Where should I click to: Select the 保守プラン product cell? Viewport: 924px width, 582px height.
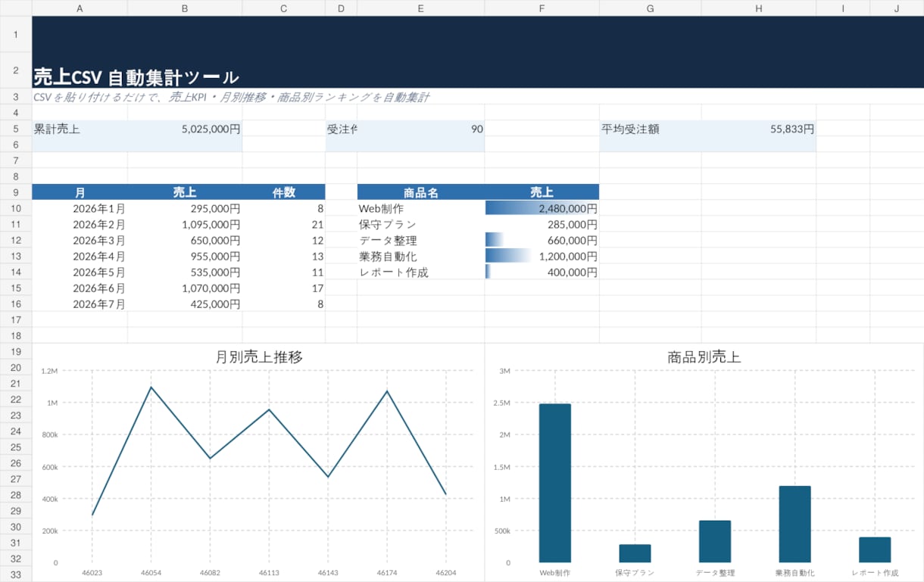(x=420, y=224)
